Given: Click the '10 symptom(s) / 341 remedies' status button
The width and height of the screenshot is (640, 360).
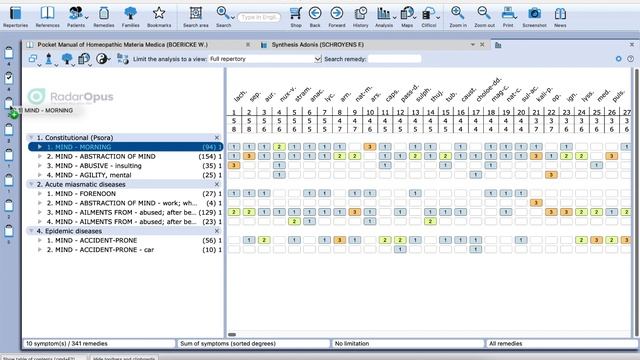Looking at the screenshot, I should 99,344.
